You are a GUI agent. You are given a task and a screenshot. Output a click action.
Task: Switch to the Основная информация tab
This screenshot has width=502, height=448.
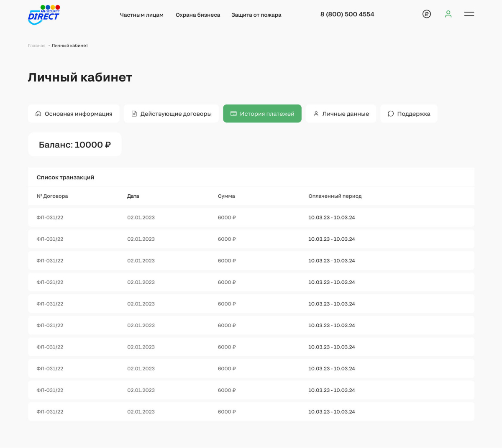tap(78, 114)
